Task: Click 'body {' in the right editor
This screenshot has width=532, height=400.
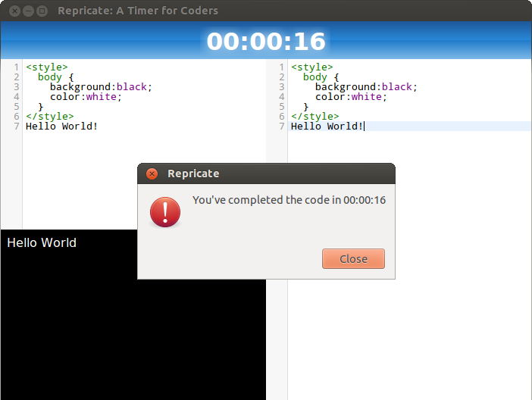Action: [x=321, y=77]
